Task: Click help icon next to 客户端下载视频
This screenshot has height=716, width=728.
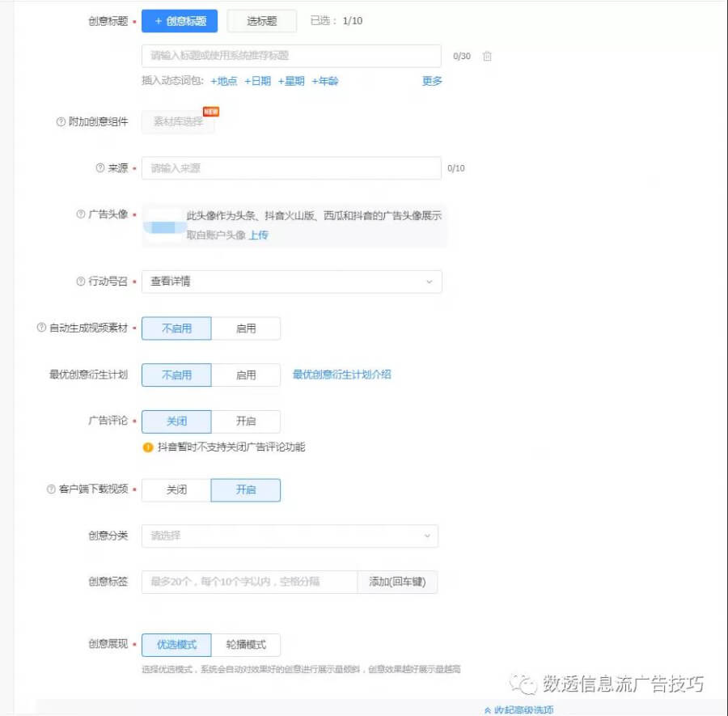Action: tap(51, 489)
